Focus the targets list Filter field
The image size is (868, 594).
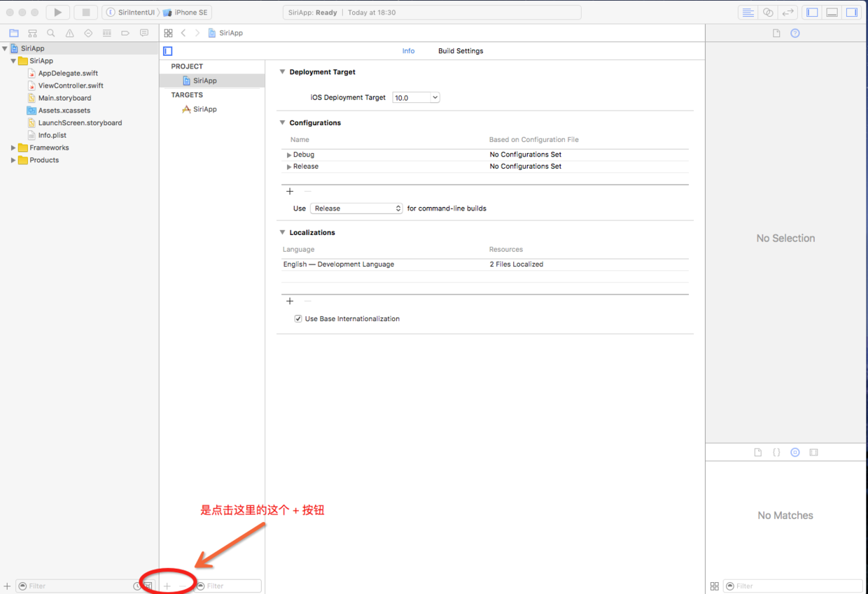coord(228,586)
